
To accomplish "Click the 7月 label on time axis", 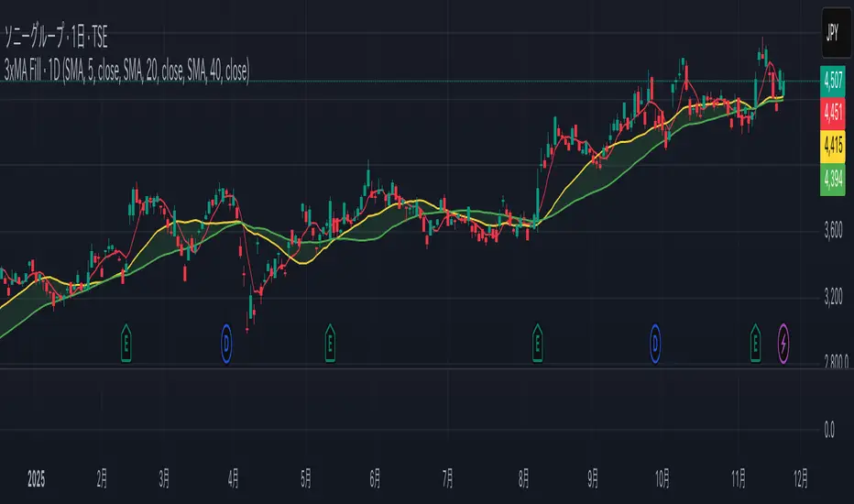I will coord(448,479).
